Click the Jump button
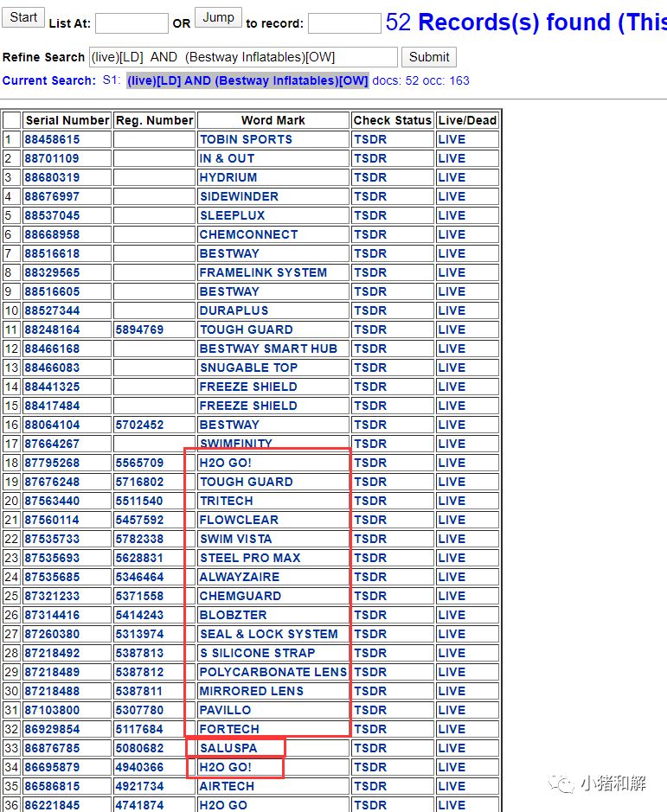Viewport: 667px width, 812px height. tap(218, 17)
